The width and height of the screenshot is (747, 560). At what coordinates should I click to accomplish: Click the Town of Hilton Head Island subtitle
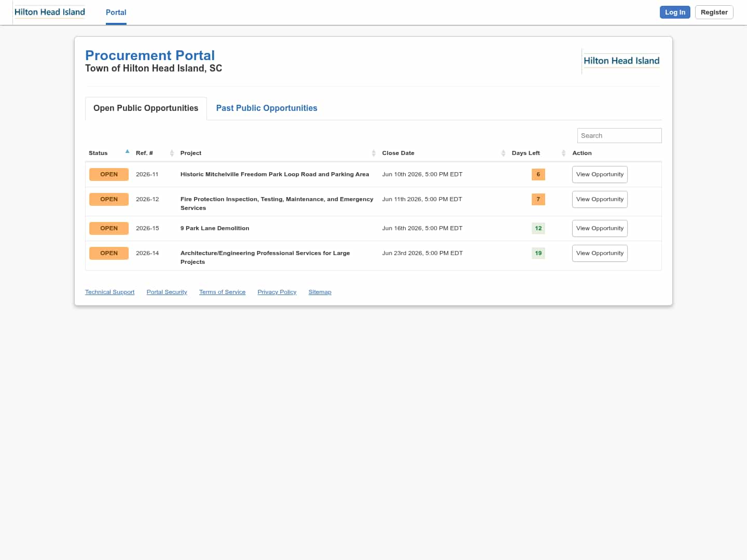[154, 68]
